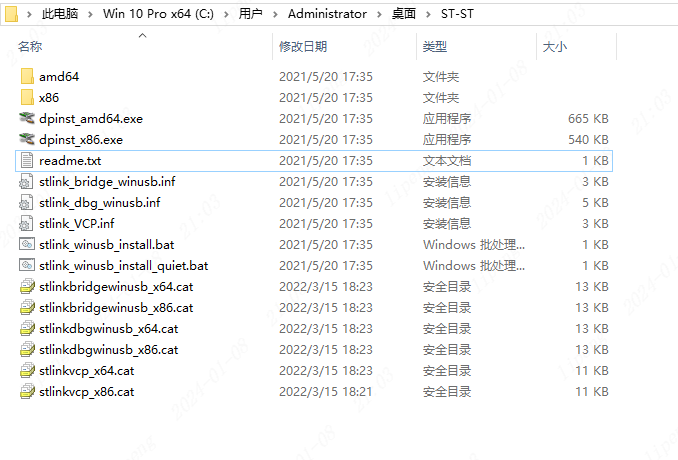The image size is (678, 460).
Task: Navigate to 桌面 in the address breadcrumb
Action: point(403,14)
